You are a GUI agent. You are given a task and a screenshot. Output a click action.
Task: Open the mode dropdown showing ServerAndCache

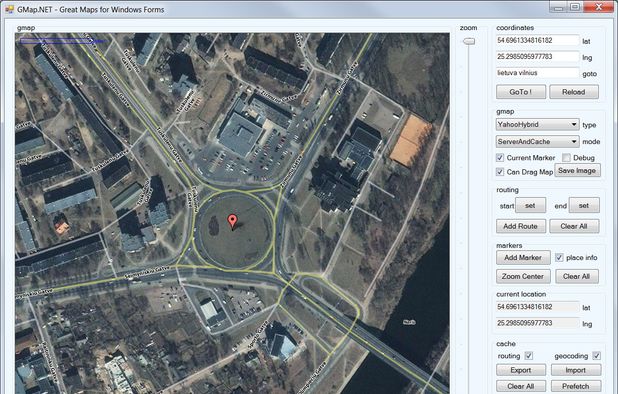[x=538, y=141]
